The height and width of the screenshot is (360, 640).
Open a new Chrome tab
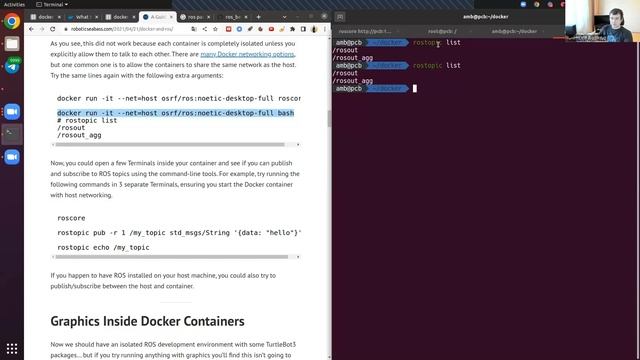[x=258, y=17]
